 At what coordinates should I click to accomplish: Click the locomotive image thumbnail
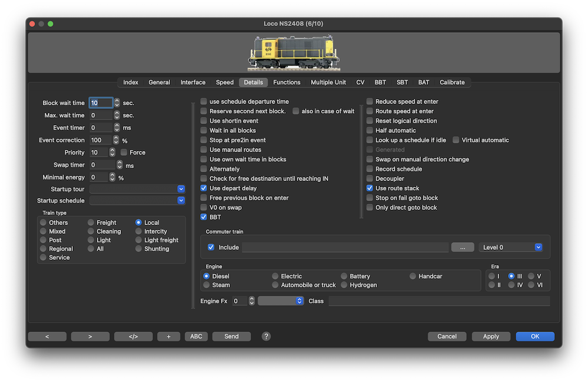tap(293, 53)
